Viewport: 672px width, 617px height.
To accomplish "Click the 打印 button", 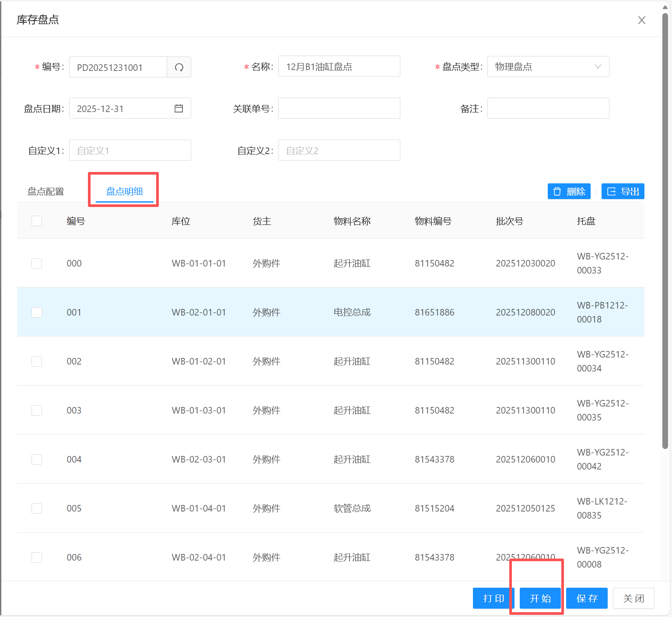I will click(493, 598).
